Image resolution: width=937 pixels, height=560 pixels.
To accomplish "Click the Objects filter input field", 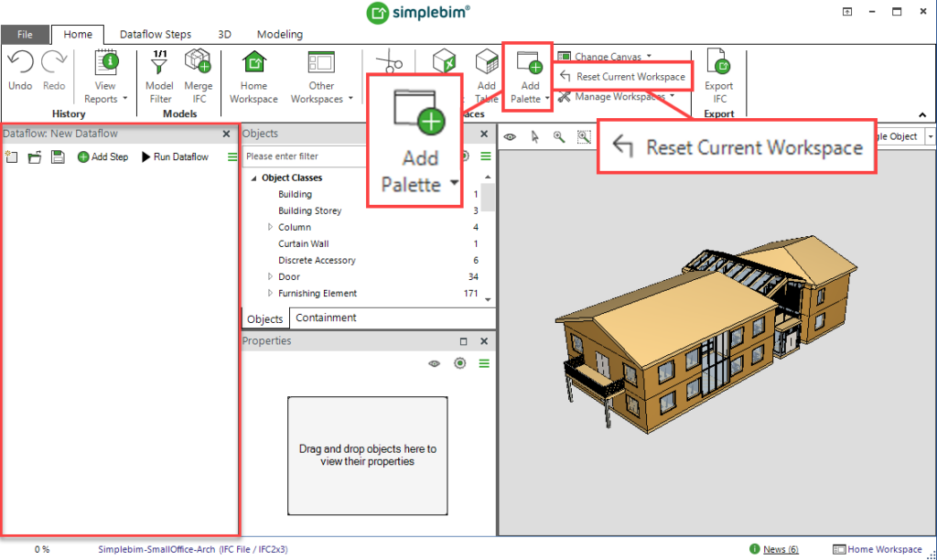I will [x=305, y=156].
